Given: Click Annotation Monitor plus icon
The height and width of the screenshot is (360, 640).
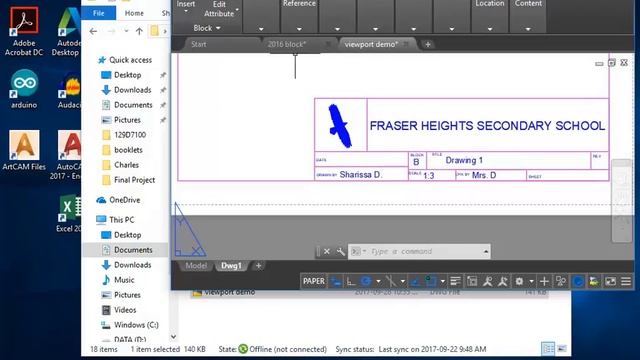Looking at the screenshot, I should point(544,281).
